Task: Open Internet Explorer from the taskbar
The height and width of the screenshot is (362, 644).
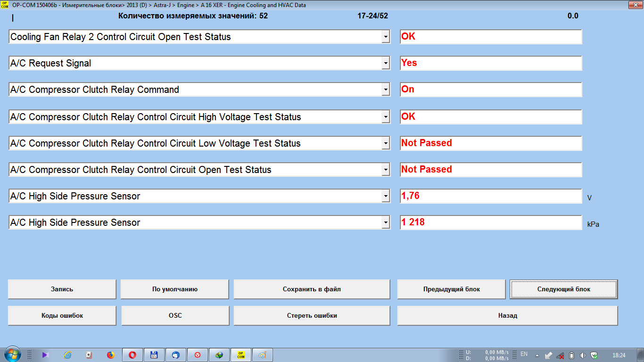Action: [67, 355]
